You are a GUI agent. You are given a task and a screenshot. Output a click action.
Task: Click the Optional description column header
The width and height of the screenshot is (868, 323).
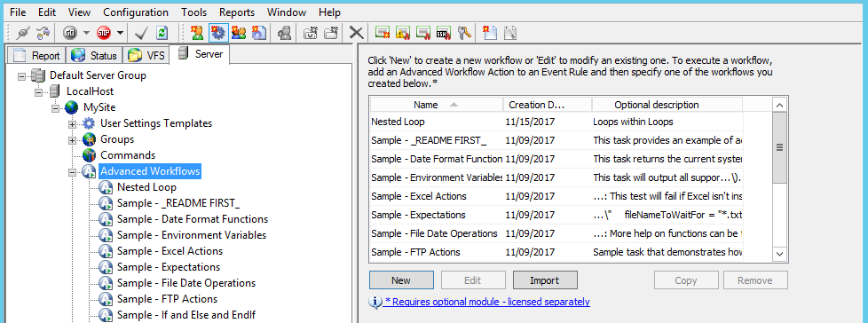click(667, 105)
